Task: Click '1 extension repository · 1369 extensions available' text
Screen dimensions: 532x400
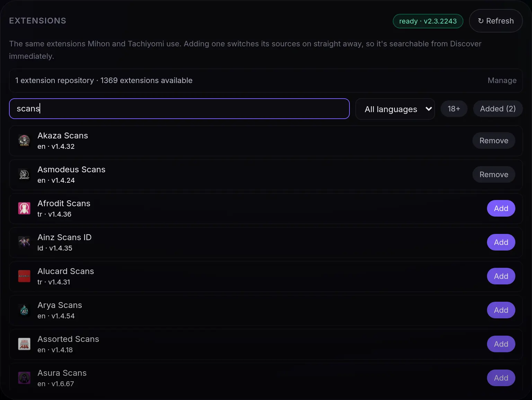Action: click(104, 80)
